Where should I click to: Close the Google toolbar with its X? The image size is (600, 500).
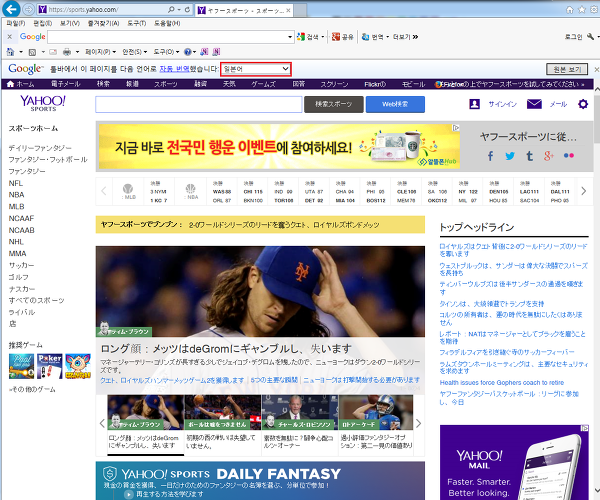point(10,37)
